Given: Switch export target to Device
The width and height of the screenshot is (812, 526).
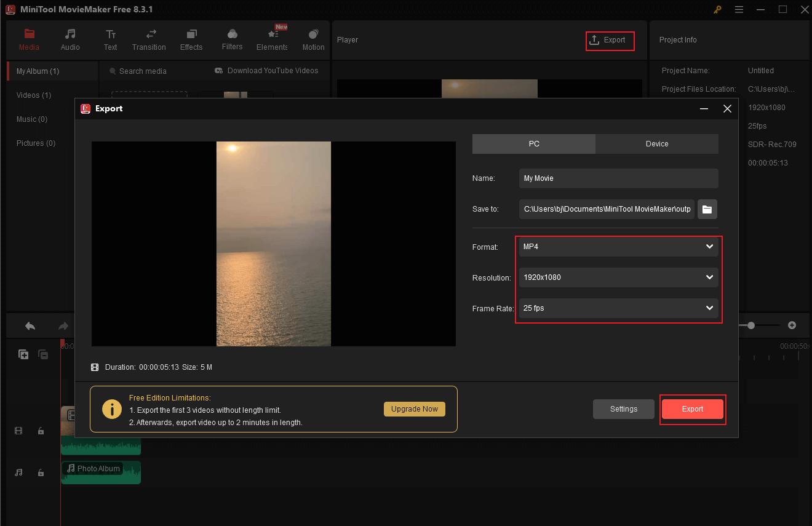Looking at the screenshot, I should click(x=656, y=143).
